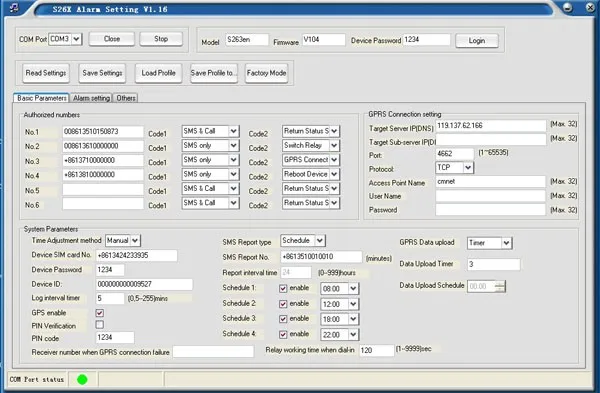Open No.1 Code2 Return Status dropdown

pyautogui.click(x=334, y=131)
